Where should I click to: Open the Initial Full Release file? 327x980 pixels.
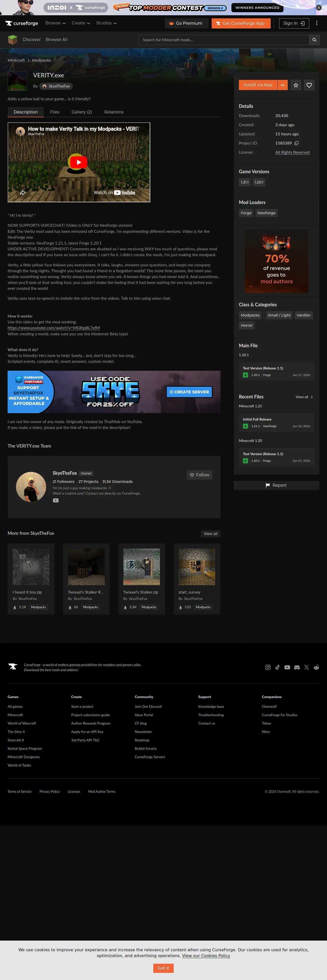(x=276, y=423)
